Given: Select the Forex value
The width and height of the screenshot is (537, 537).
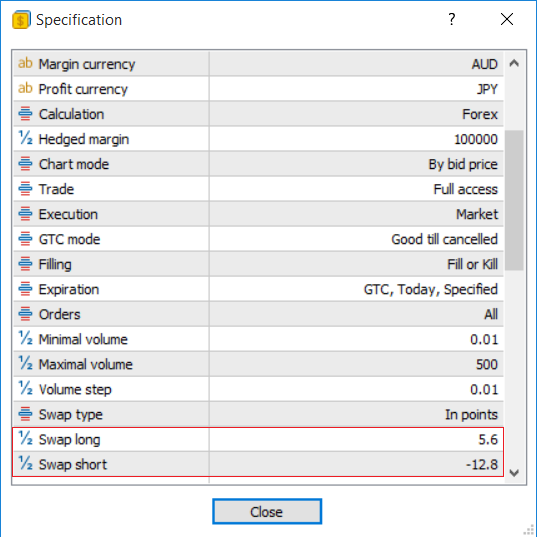Looking at the screenshot, I should 480,114.
